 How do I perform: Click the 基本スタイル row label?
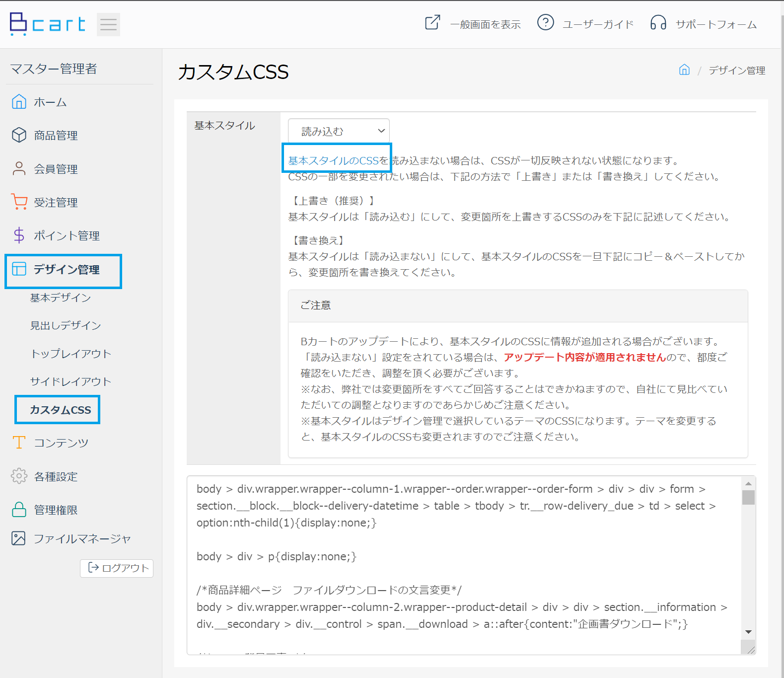click(x=224, y=126)
